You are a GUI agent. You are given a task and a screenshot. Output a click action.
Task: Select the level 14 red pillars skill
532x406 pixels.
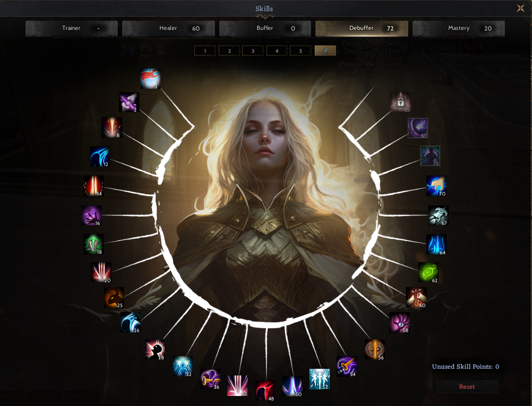tap(93, 186)
